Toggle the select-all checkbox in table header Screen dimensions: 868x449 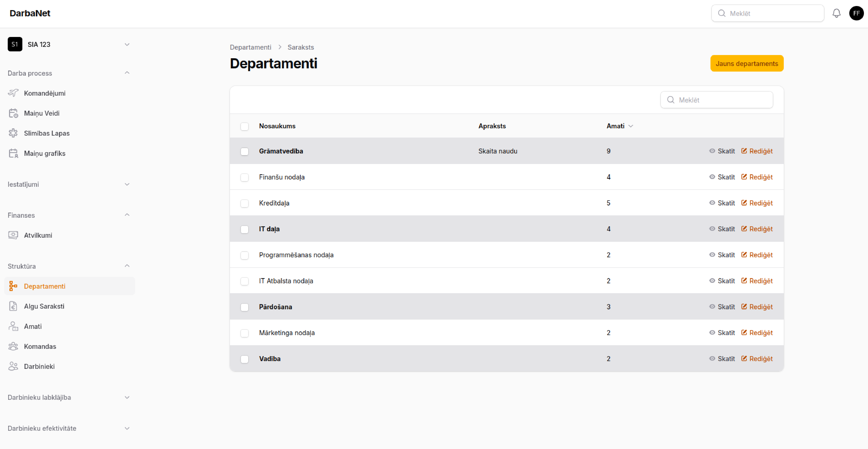pyautogui.click(x=244, y=126)
